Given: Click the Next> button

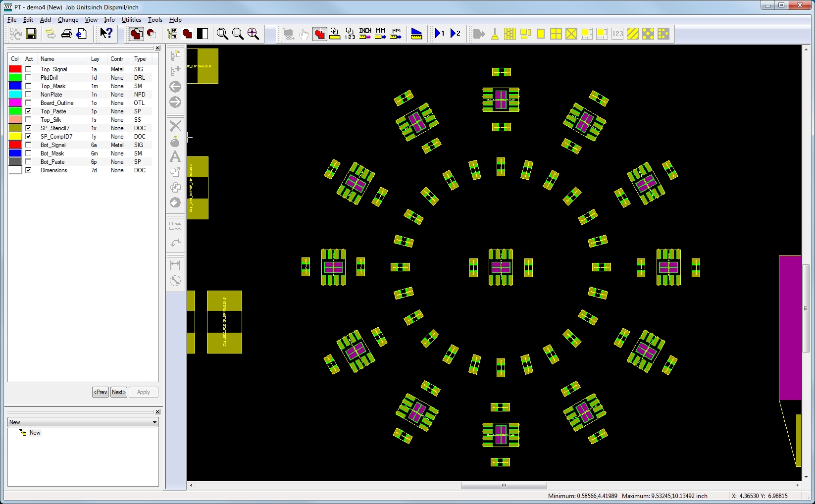Looking at the screenshot, I should point(119,392).
